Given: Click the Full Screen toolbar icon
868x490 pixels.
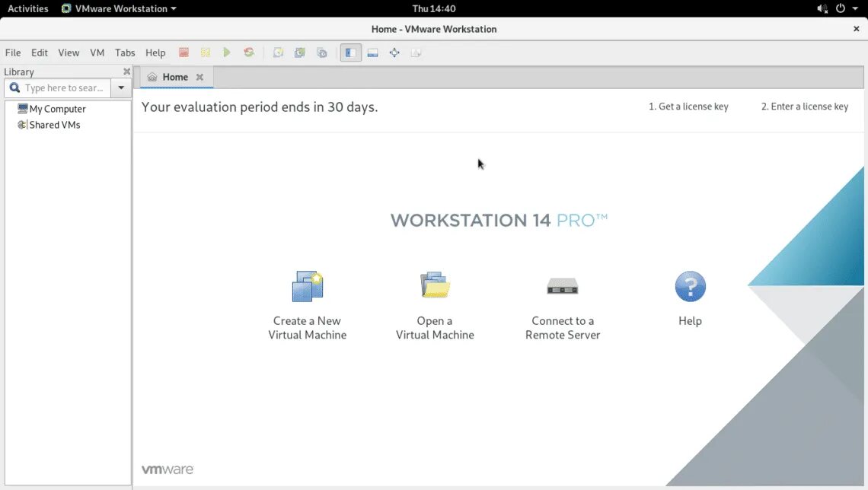Looking at the screenshot, I should coord(394,52).
